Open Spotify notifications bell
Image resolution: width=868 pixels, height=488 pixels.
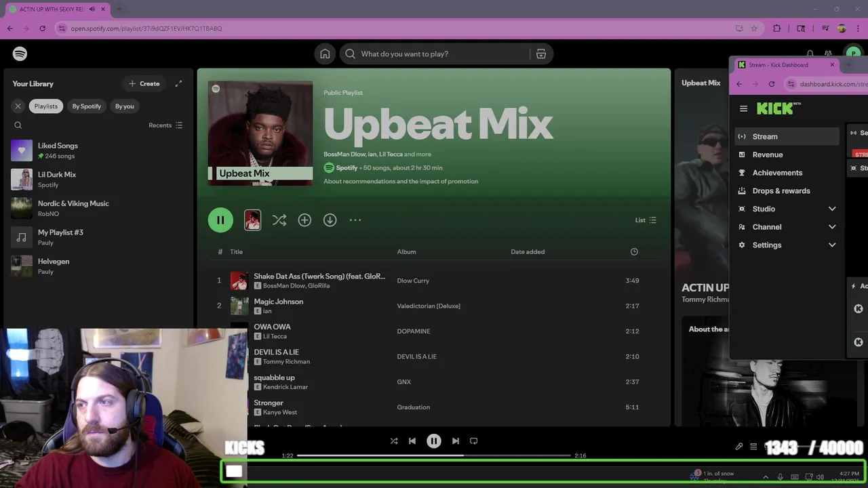tap(810, 54)
